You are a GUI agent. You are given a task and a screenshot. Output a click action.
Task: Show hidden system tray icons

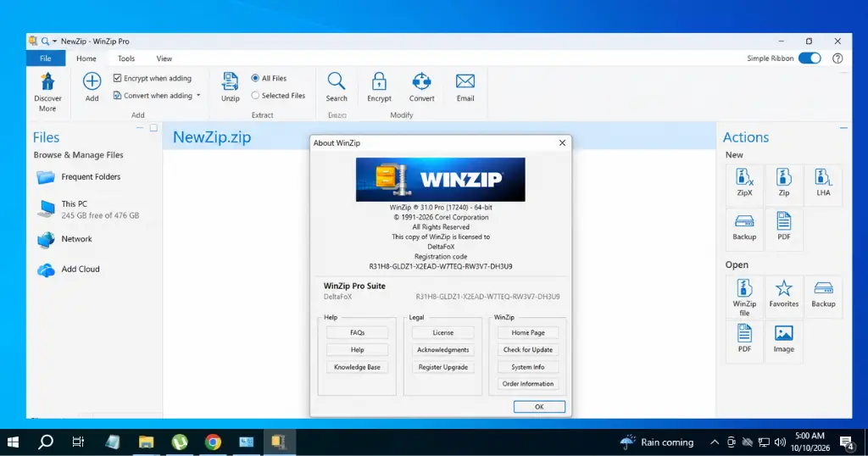click(x=714, y=442)
